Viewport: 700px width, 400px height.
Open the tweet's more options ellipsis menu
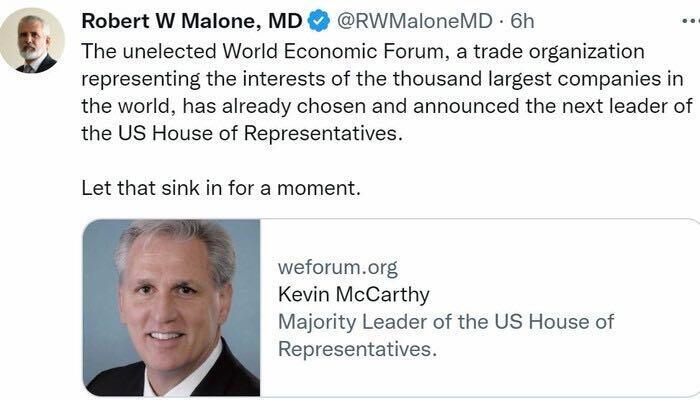(688, 21)
